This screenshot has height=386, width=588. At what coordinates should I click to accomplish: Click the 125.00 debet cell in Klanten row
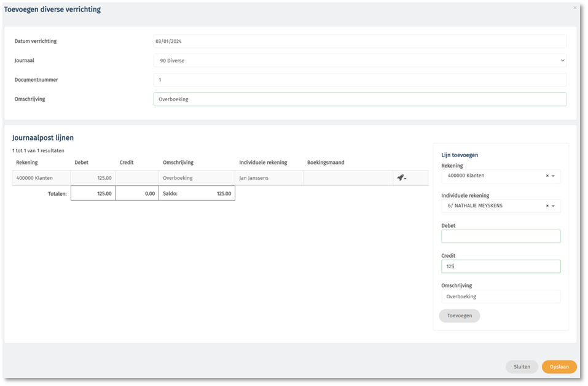pos(93,178)
